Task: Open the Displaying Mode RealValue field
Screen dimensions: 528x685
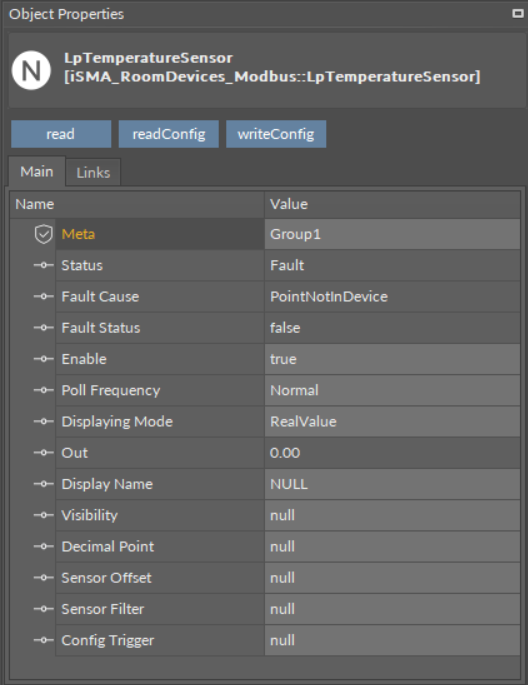Action: (x=392, y=422)
